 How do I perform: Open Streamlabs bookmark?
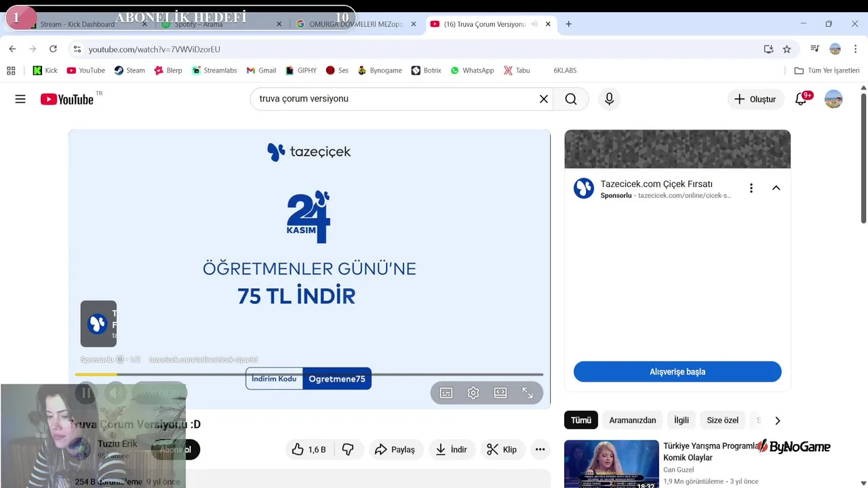214,70
